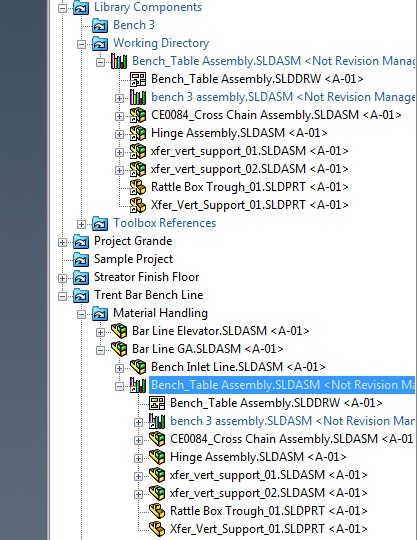Click the bench 3 assembly icon under Working Directory
Viewport: 417px width, 540px height.
pyautogui.click(x=138, y=97)
